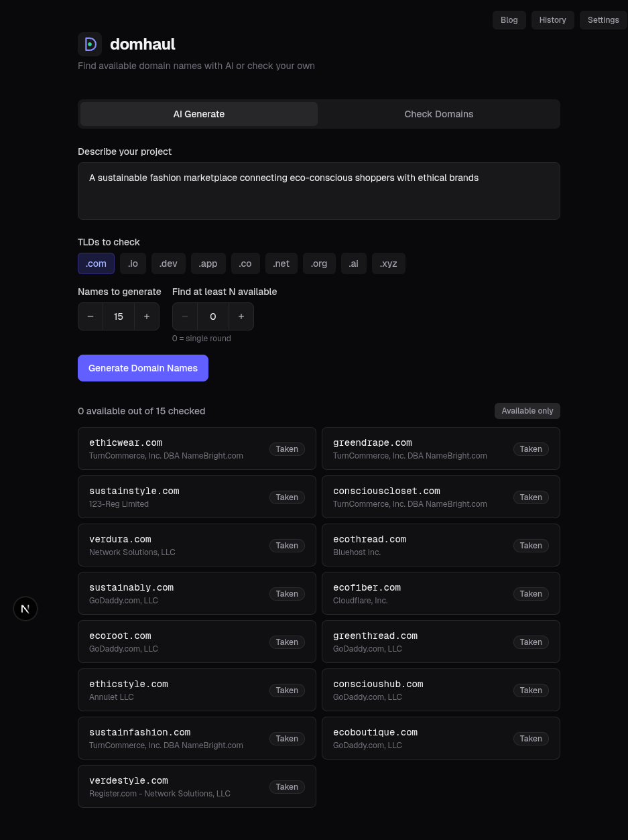Click the domhaul logo icon
This screenshot has height=840, width=628.
point(90,44)
